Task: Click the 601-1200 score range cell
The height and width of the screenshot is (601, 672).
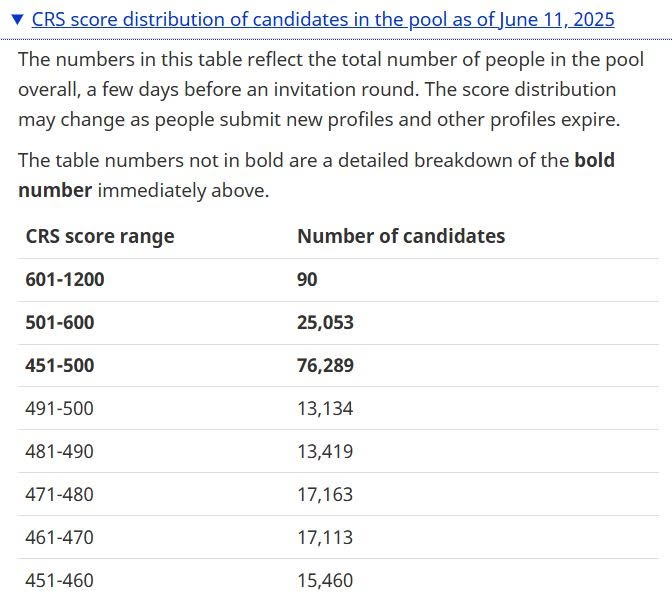Action: pyautogui.click(x=65, y=279)
